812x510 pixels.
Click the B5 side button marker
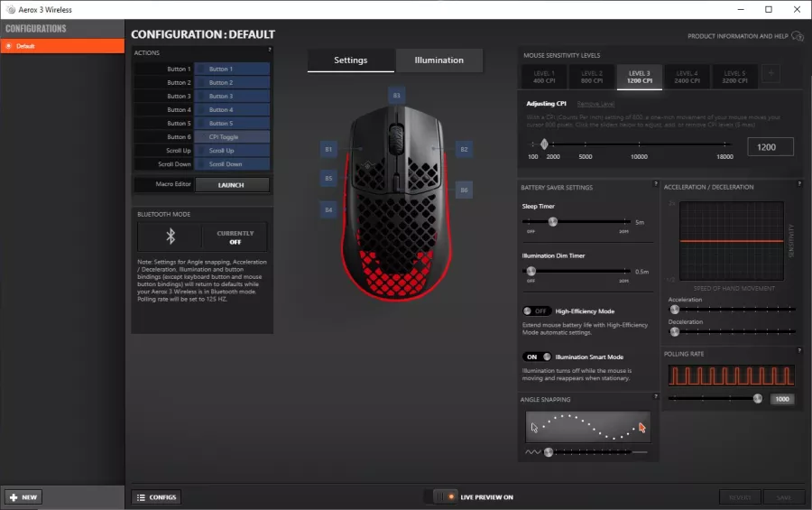pos(328,179)
